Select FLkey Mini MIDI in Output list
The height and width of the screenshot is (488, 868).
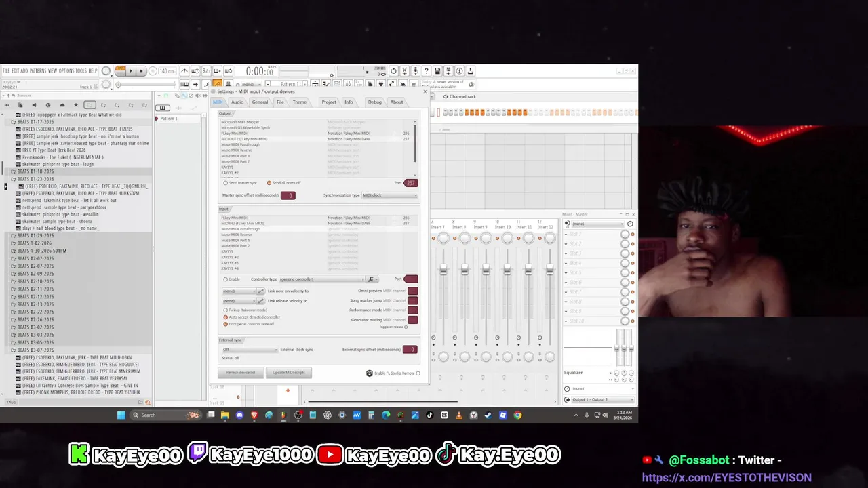315,134
